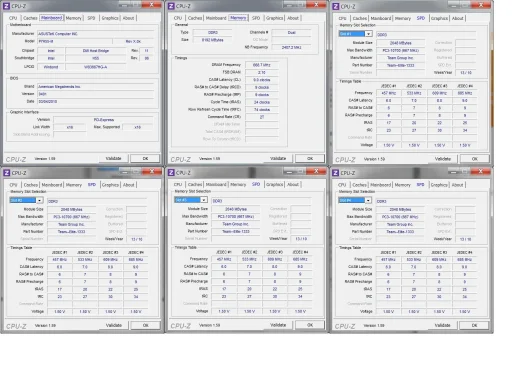The height and width of the screenshot is (384, 527).
Task: Open the Slot #1 memory slot dropdown
Action: [369, 34]
